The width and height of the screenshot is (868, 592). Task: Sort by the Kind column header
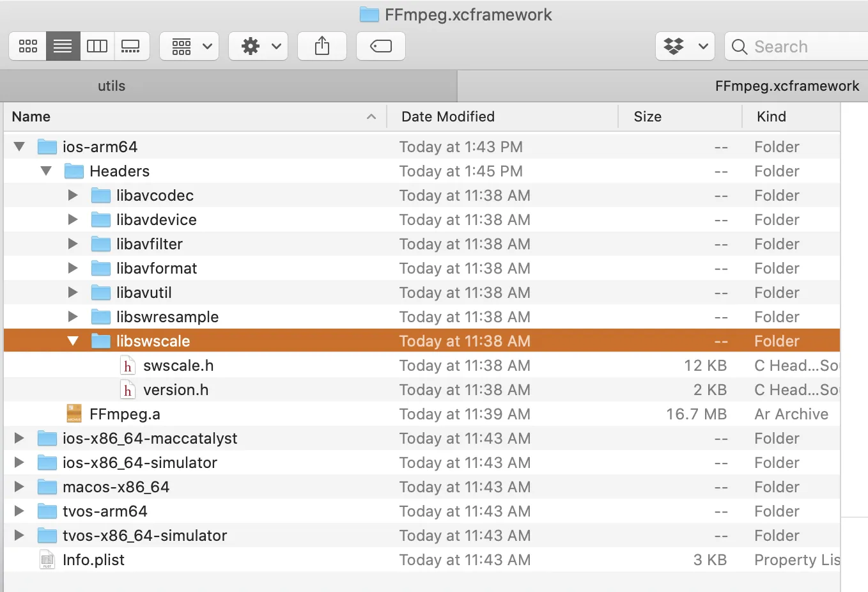coord(791,116)
